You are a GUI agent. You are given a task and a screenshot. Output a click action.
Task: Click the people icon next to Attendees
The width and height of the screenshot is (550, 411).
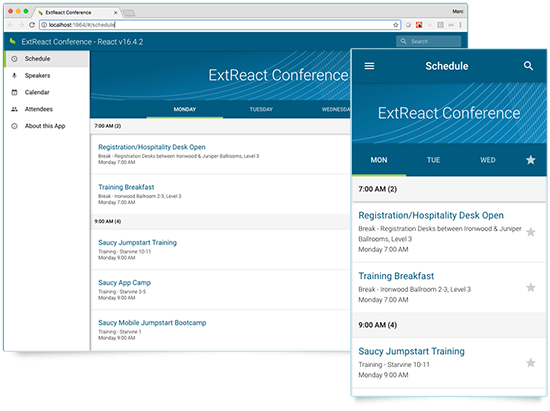pos(14,109)
